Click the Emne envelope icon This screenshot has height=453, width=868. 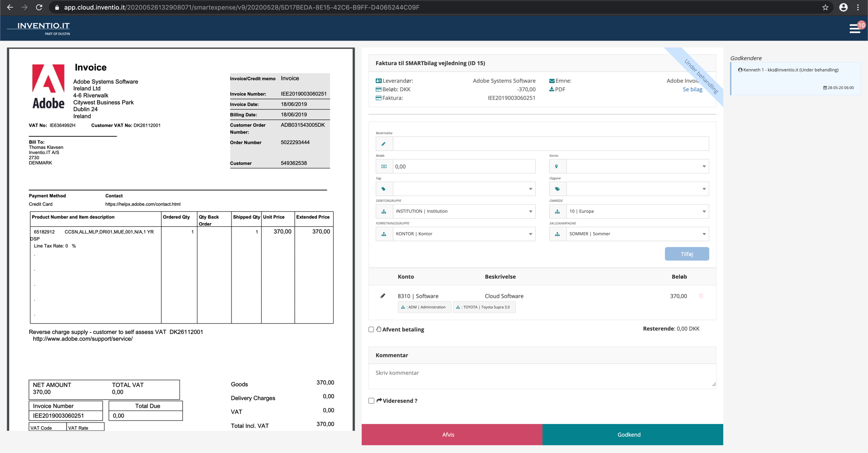(x=552, y=81)
